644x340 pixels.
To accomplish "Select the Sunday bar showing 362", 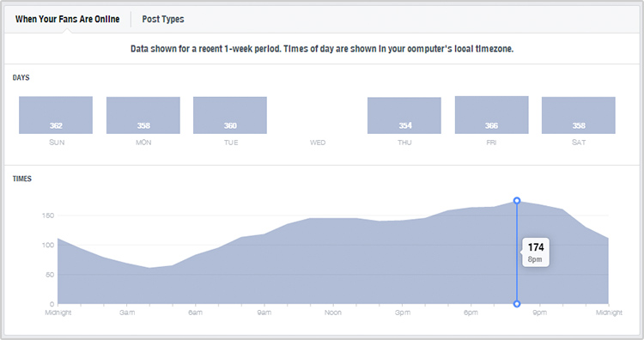I will (x=56, y=115).
